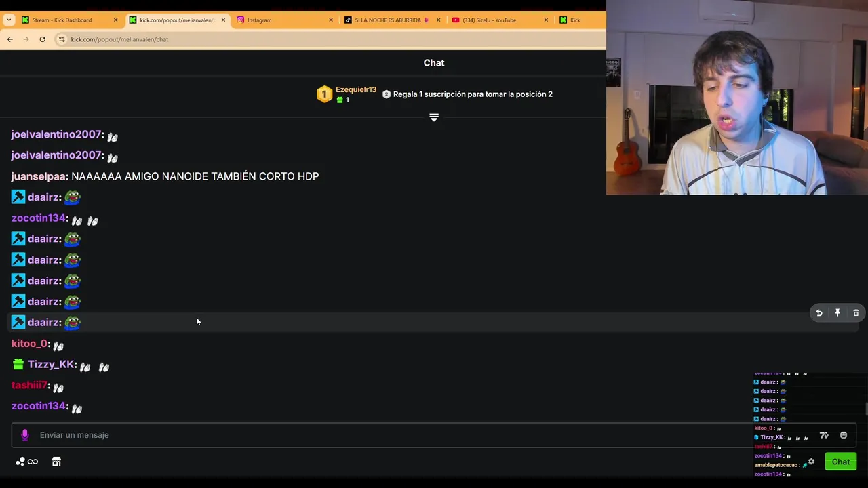Send message with the green Chat button
This screenshot has height=488, width=868.
841,462
